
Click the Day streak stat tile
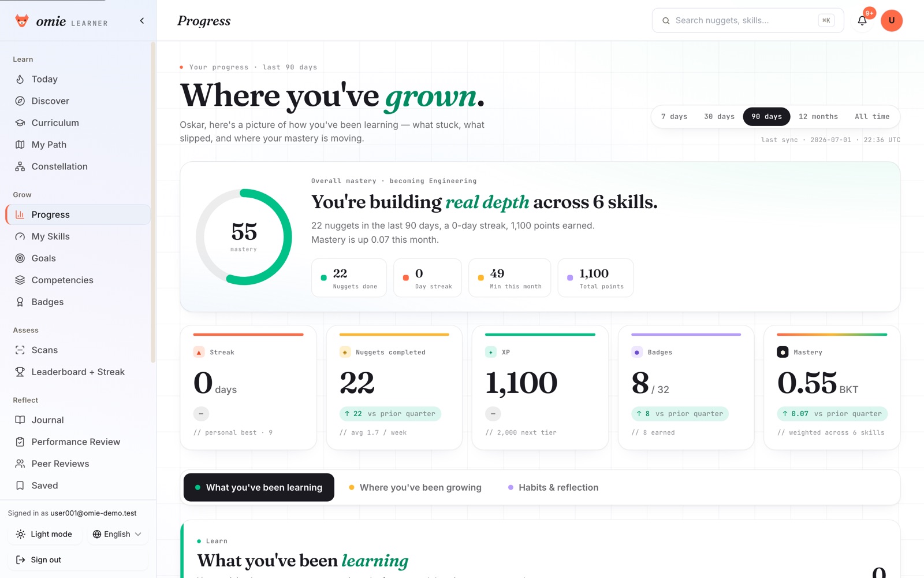[x=427, y=278]
